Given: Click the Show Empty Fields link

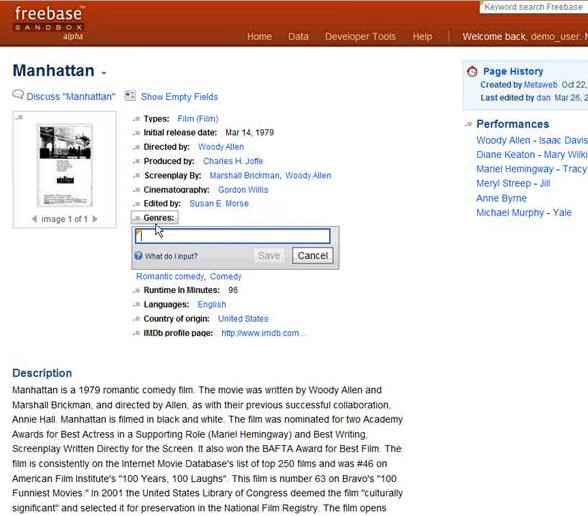Looking at the screenshot, I should click(179, 97).
